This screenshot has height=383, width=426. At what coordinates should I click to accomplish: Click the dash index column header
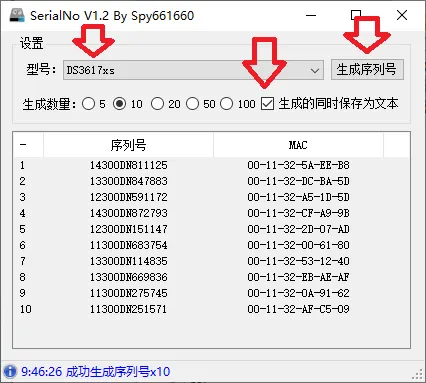28,145
